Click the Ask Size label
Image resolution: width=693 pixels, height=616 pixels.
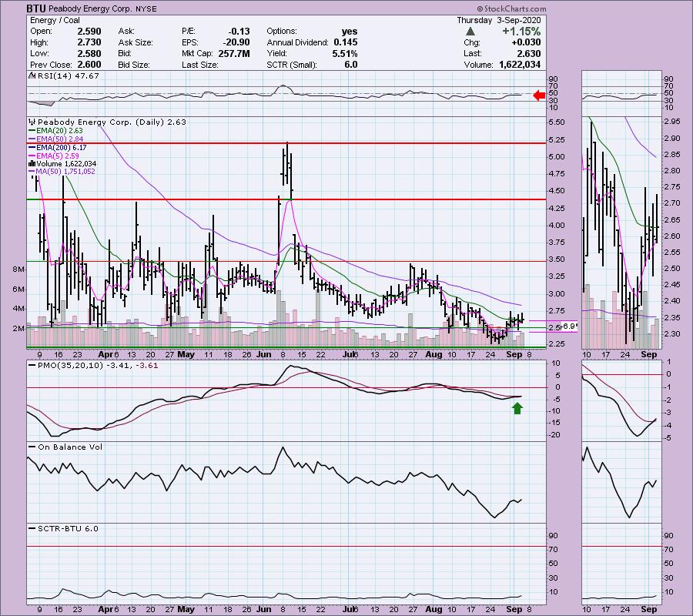136,42
